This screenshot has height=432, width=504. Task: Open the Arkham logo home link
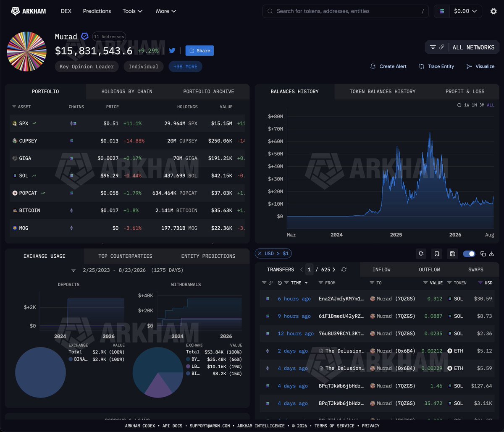click(29, 11)
